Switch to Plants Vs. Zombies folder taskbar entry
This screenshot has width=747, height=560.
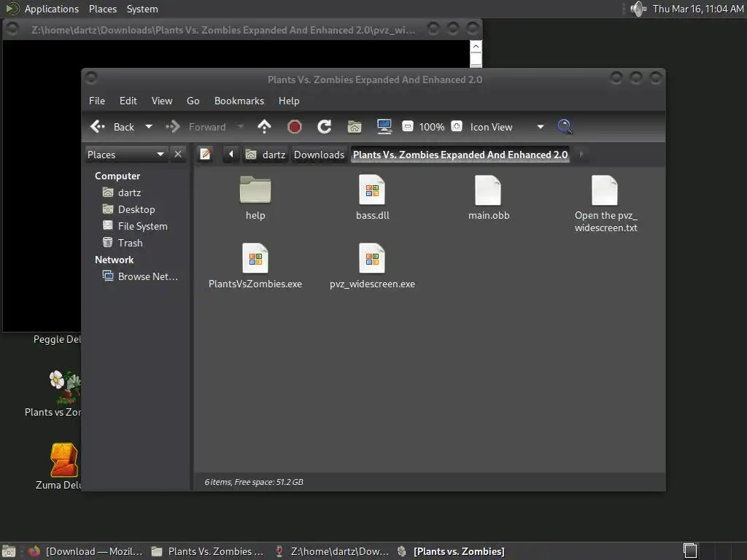208,551
